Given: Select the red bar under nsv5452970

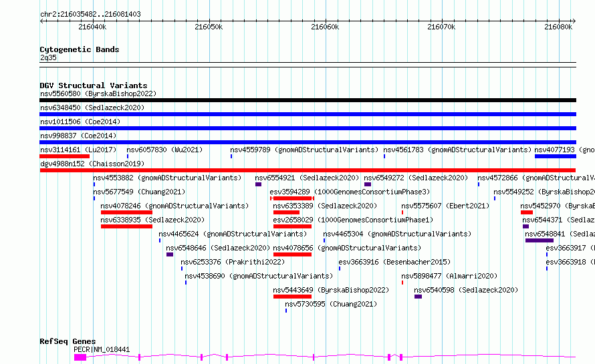Looking at the screenshot, I should [x=527, y=212].
